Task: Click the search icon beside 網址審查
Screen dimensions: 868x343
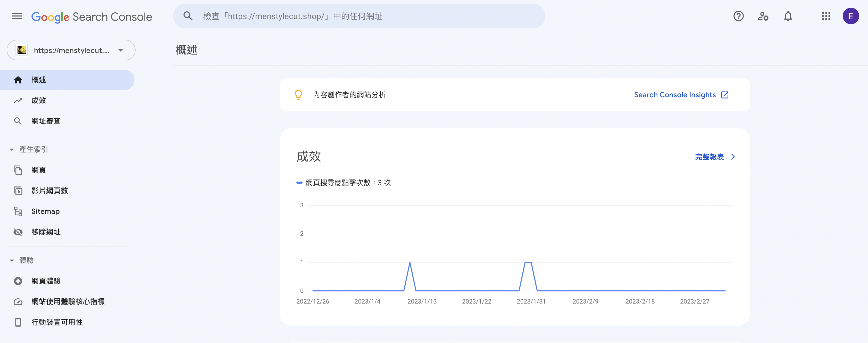Action: [x=18, y=121]
